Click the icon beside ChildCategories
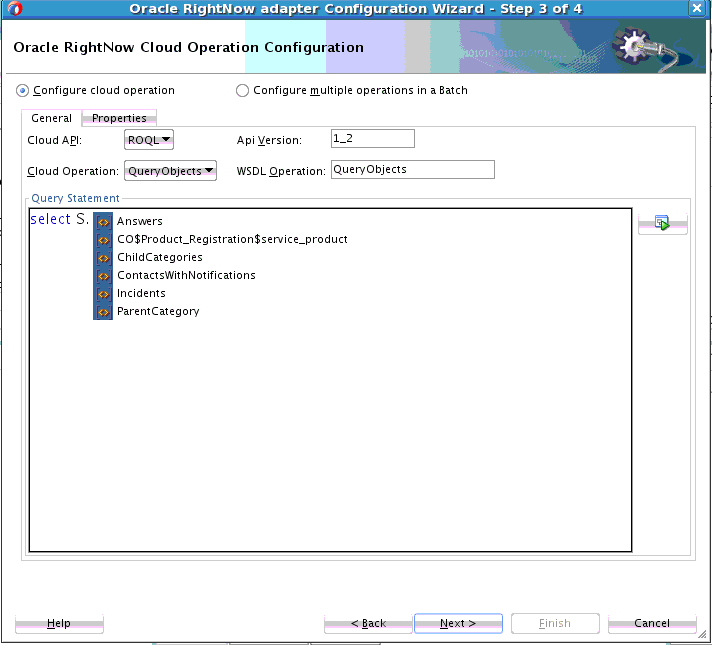 103,258
